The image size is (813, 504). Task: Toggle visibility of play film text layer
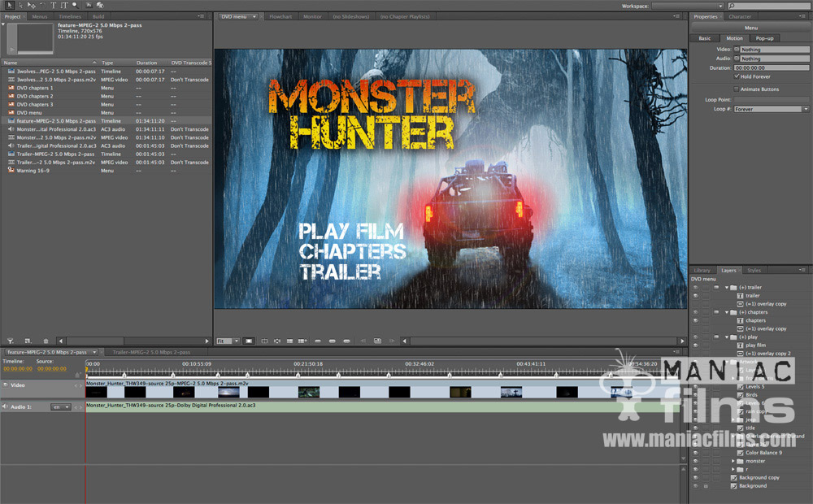point(696,345)
